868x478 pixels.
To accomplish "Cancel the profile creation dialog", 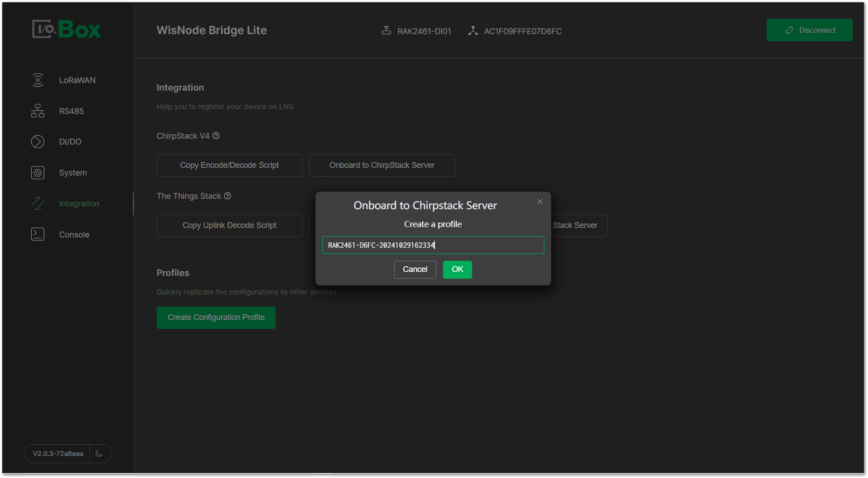I will (x=415, y=270).
